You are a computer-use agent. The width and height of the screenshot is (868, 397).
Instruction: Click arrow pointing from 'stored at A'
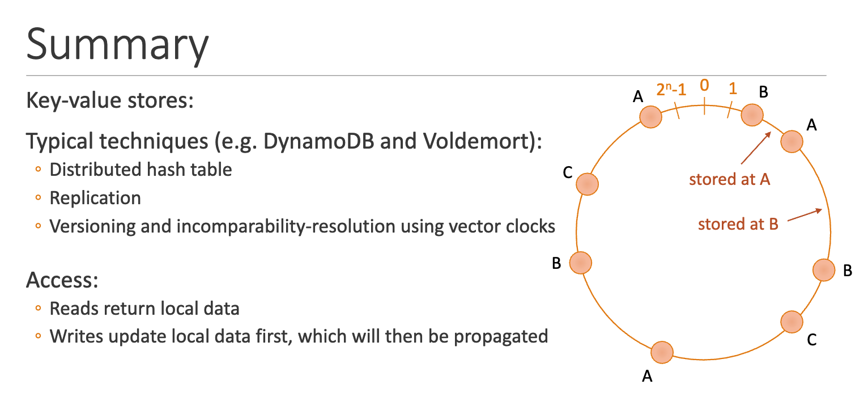[x=755, y=148]
